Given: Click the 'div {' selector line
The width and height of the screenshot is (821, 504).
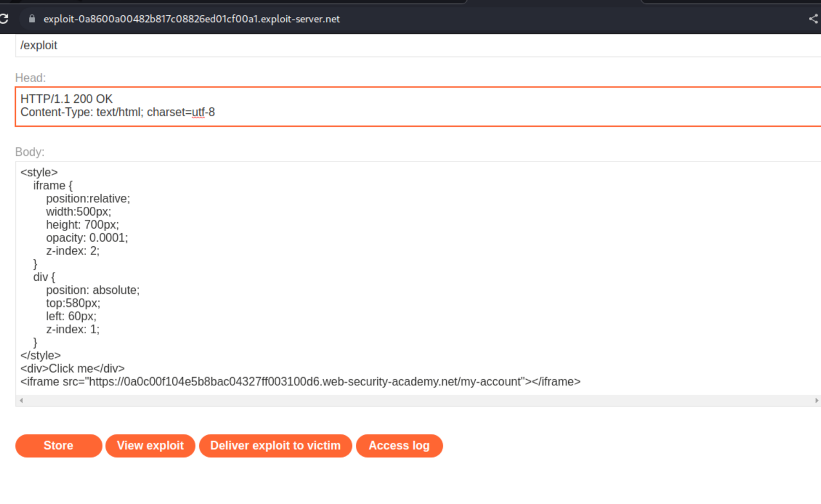Looking at the screenshot, I should [44, 277].
